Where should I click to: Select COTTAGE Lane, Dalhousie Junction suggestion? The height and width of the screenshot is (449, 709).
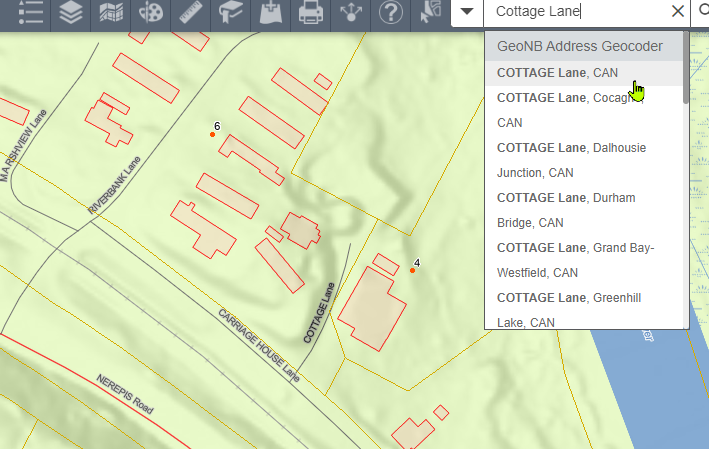[571, 159]
